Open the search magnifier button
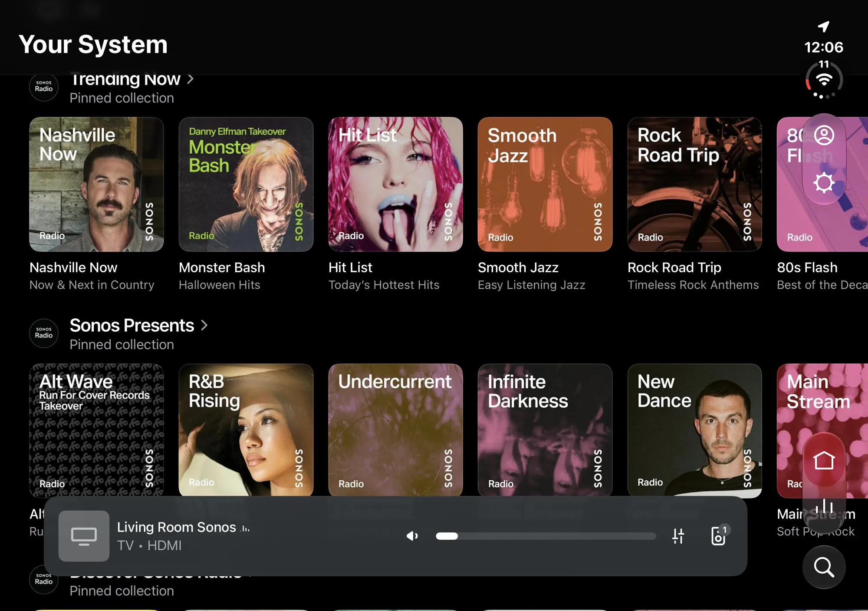Image resolution: width=868 pixels, height=611 pixels. coord(824,567)
